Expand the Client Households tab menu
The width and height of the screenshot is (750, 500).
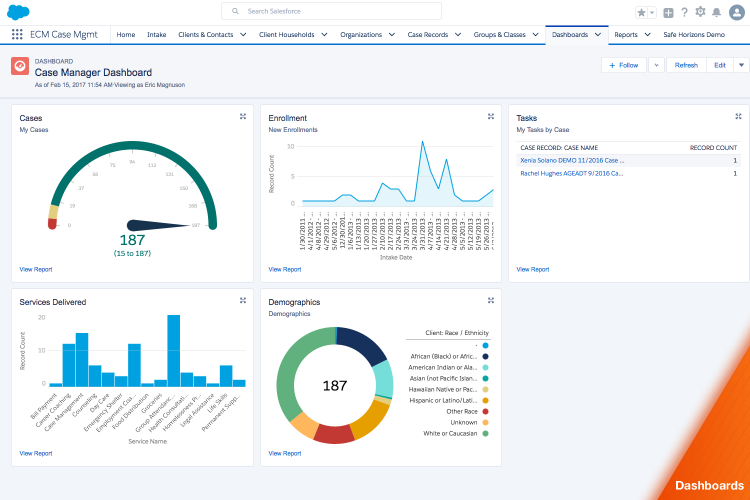[324, 34]
